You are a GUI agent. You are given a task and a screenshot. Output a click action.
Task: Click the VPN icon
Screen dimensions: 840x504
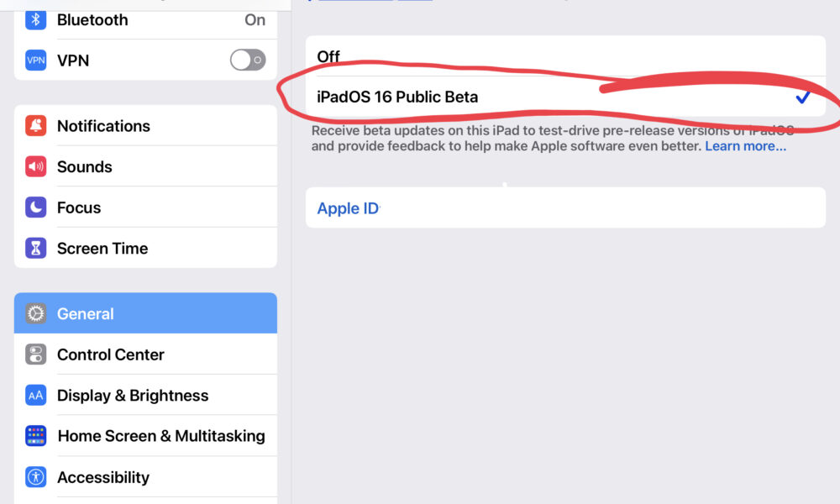click(x=35, y=60)
